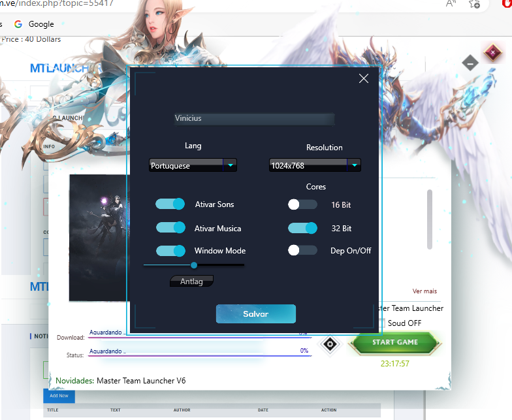
Task: Toggle Ativar Musica switch
Action: (x=170, y=227)
